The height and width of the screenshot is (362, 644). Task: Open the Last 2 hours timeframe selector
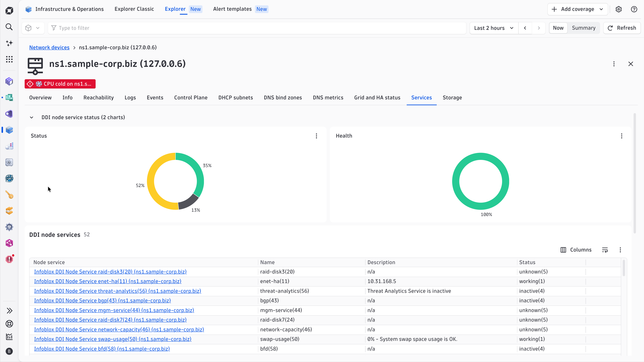coord(494,28)
